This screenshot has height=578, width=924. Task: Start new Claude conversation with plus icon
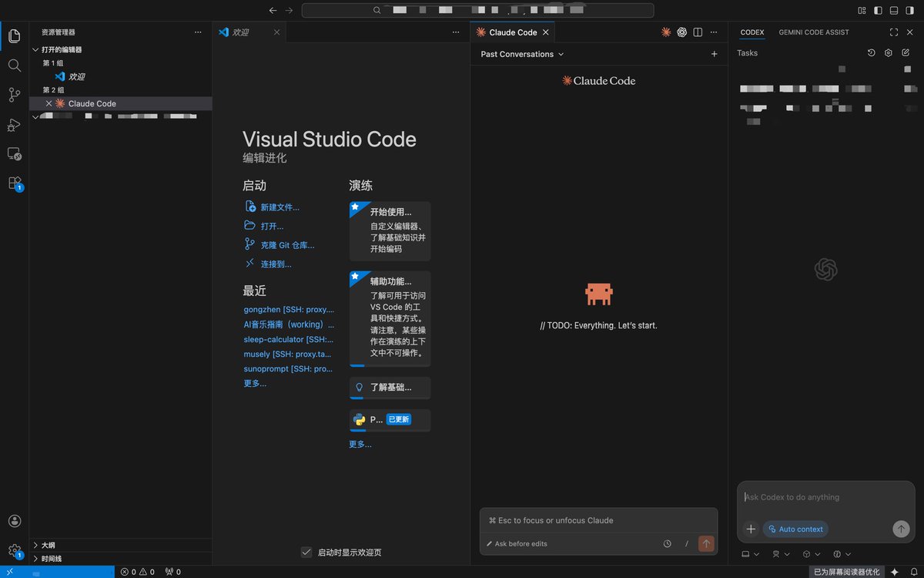715,54
